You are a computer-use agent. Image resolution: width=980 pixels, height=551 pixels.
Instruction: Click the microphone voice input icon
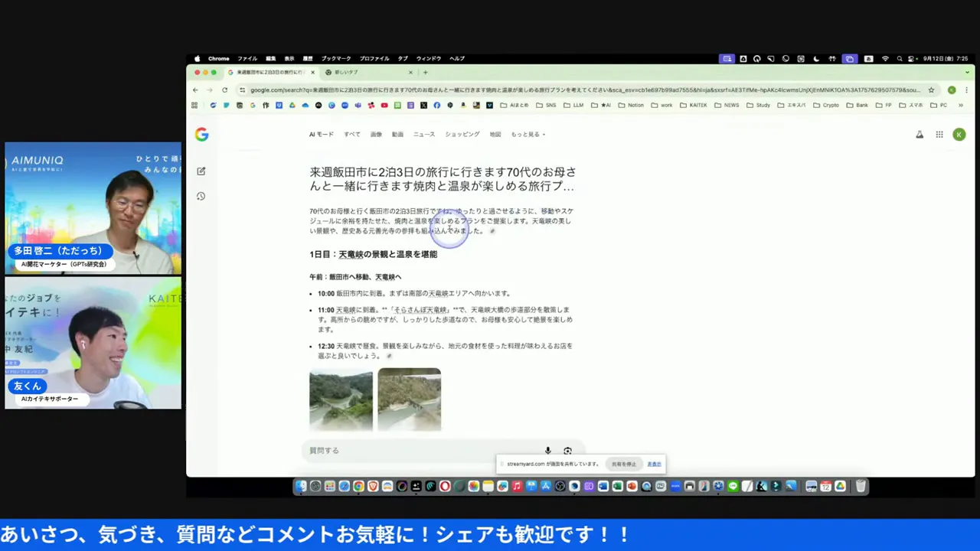547,451
